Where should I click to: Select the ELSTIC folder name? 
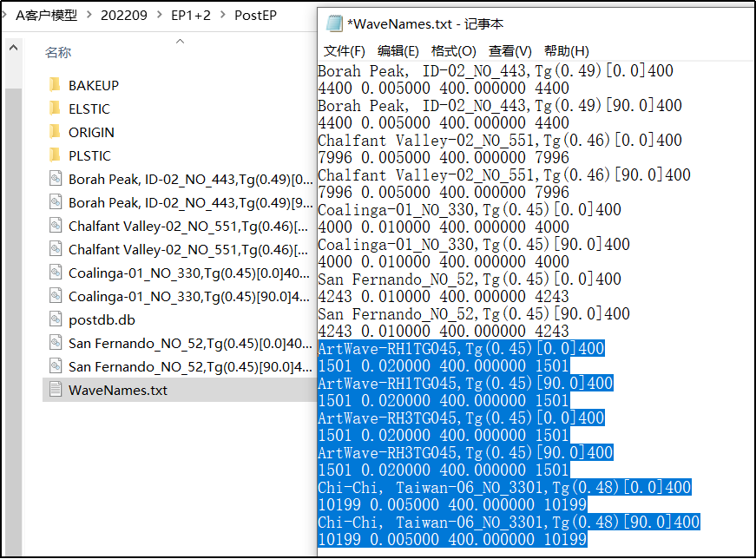coord(89,109)
